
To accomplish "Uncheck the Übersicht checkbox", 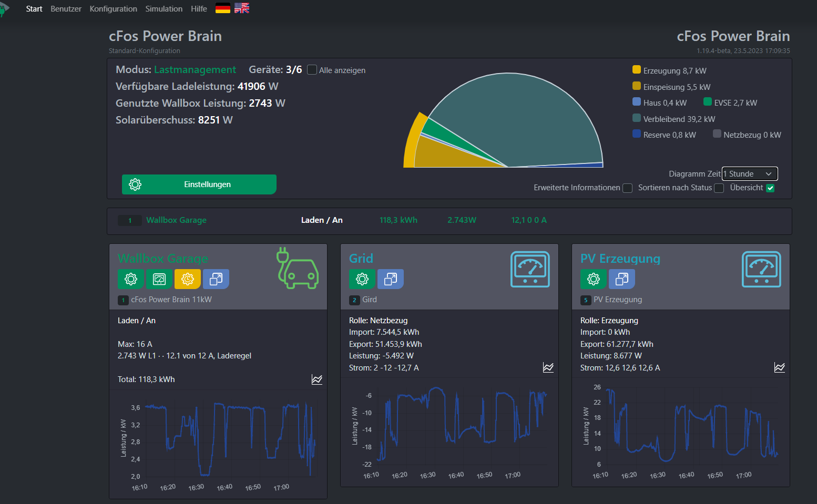I will tap(770, 188).
